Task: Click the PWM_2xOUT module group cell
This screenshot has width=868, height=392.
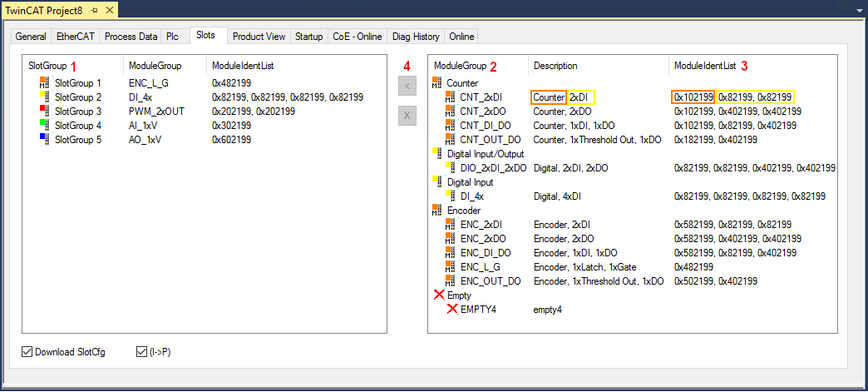Action: tap(156, 112)
